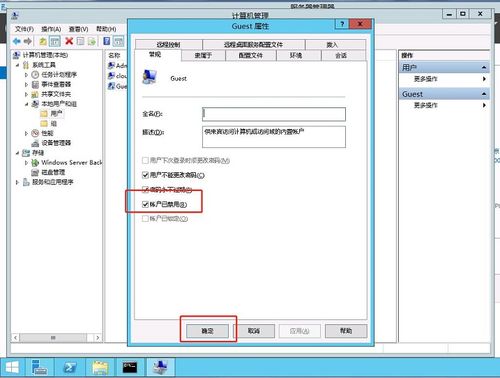Collapse the 用户 section in actions pane
Screen dimensions: 500x378
pos(484,68)
